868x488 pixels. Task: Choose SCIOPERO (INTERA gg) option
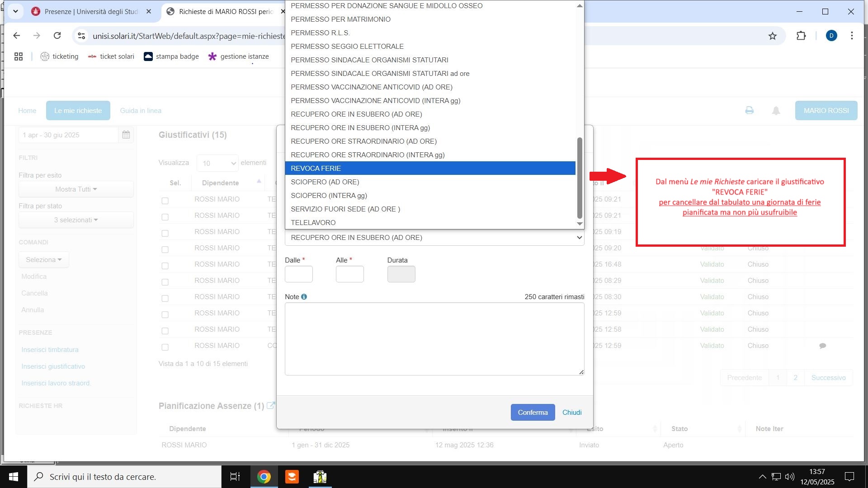coord(430,195)
